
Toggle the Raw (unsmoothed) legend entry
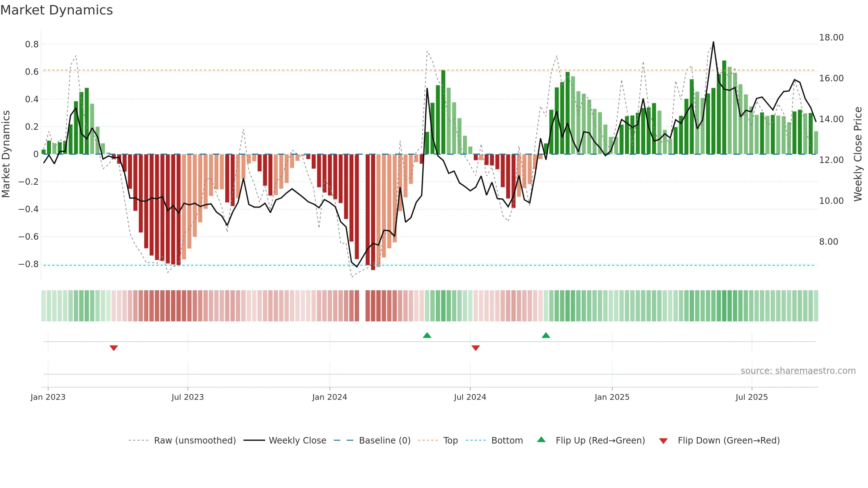(182, 440)
